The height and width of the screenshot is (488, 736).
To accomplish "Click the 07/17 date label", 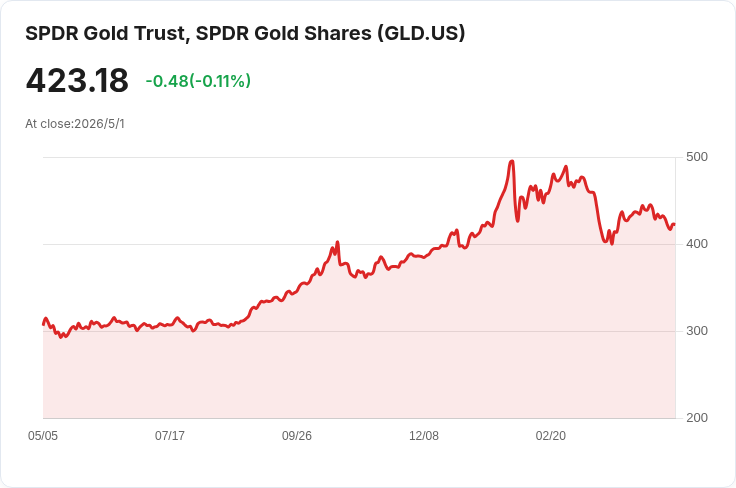I will tap(170, 435).
